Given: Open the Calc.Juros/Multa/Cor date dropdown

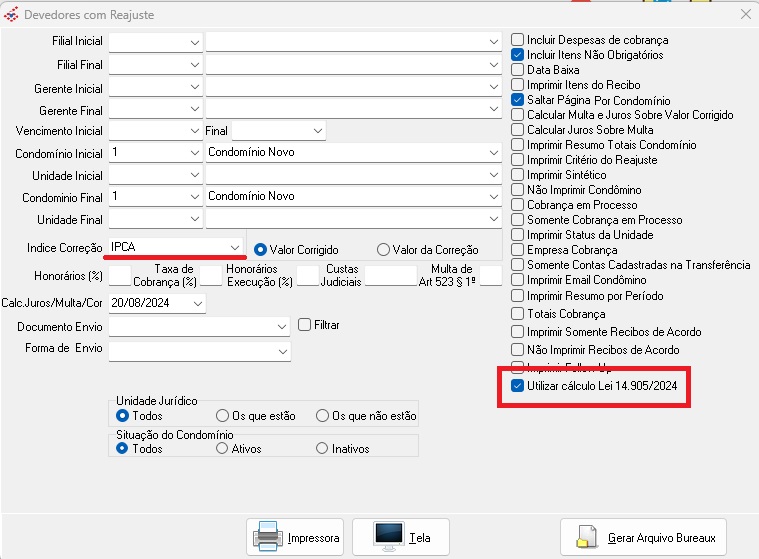Looking at the screenshot, I should (x=197, y=303).
